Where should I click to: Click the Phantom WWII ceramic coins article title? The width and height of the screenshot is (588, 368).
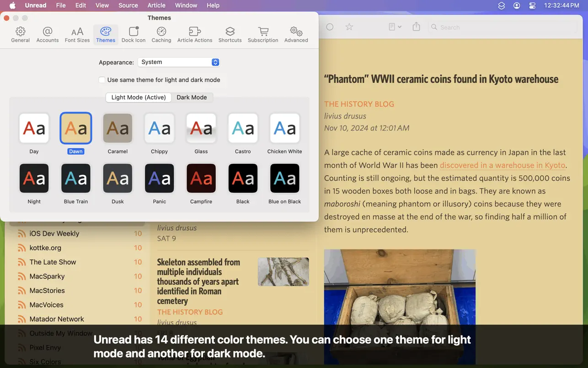click(x=441, y=79)
